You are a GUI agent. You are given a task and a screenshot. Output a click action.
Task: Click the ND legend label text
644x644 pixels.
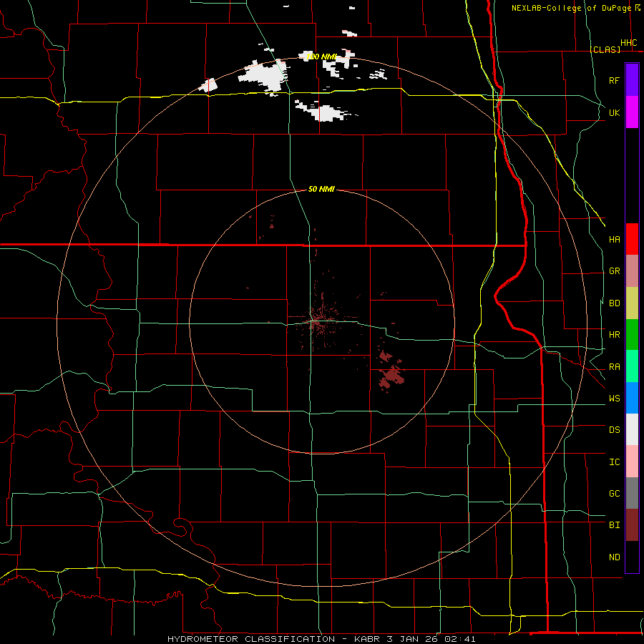(x=614, y=557)
